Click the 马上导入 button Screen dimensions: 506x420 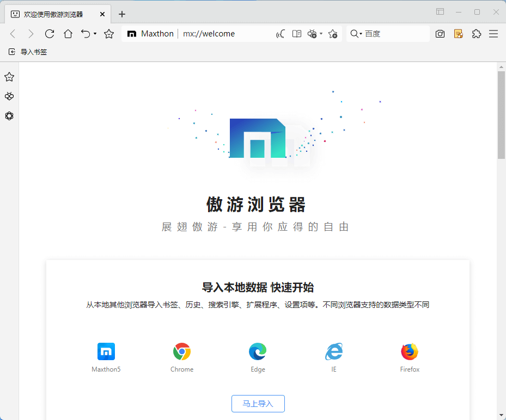258,404
